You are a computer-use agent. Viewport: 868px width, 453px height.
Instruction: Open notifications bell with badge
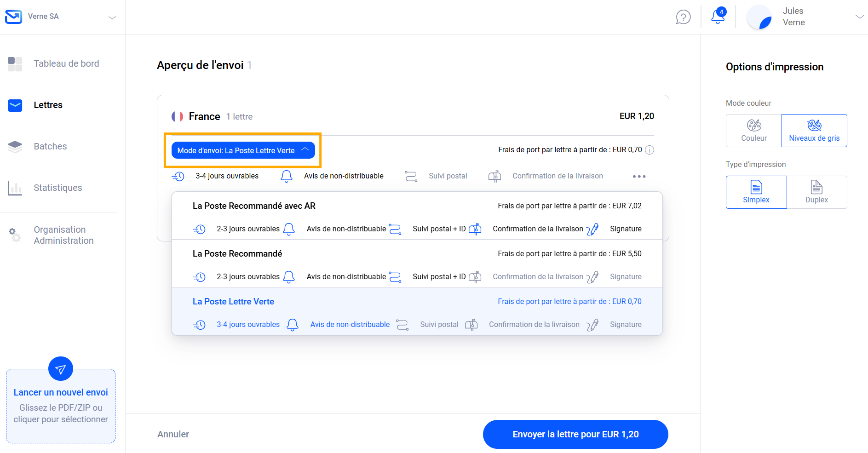[718, 17]
